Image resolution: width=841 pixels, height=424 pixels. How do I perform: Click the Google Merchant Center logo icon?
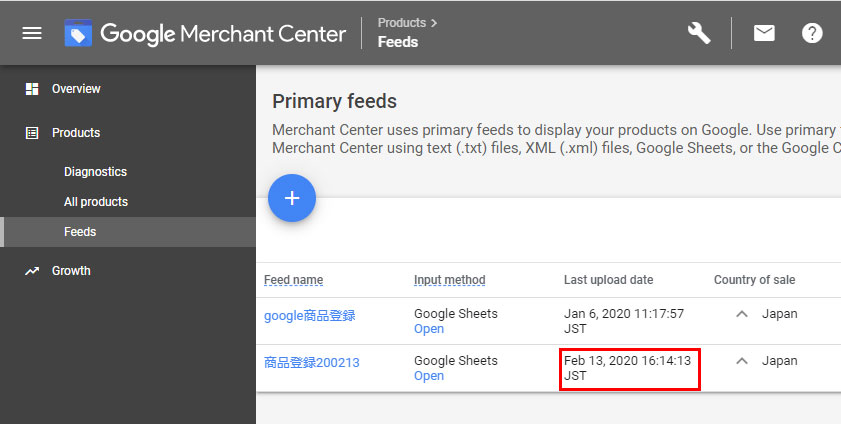(78, 33)
